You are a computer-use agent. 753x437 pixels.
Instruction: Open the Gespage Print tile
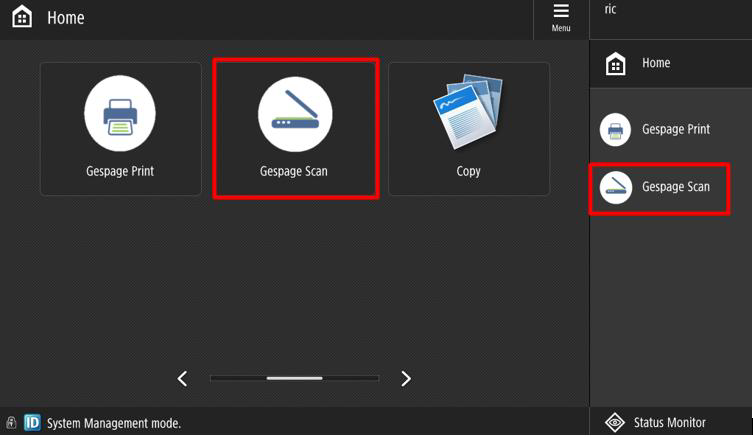[x=121, y=129]
